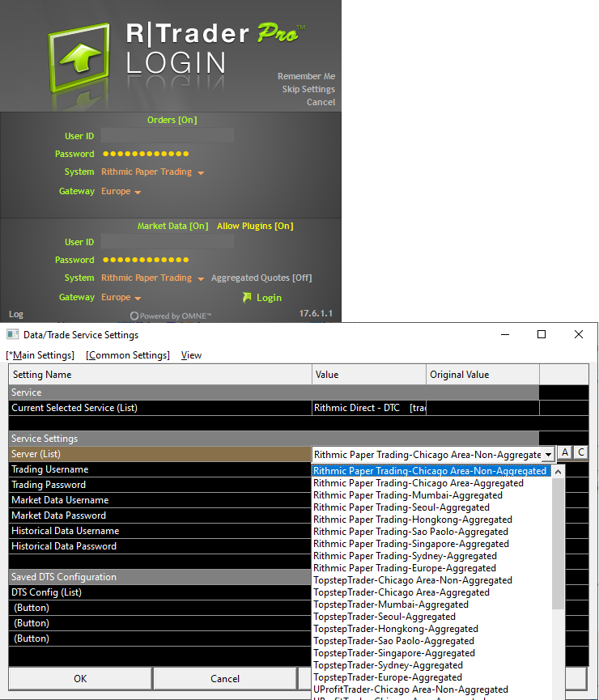
Task: Toggle Allow Plugins [On] option
Action: tap(255, 226)
